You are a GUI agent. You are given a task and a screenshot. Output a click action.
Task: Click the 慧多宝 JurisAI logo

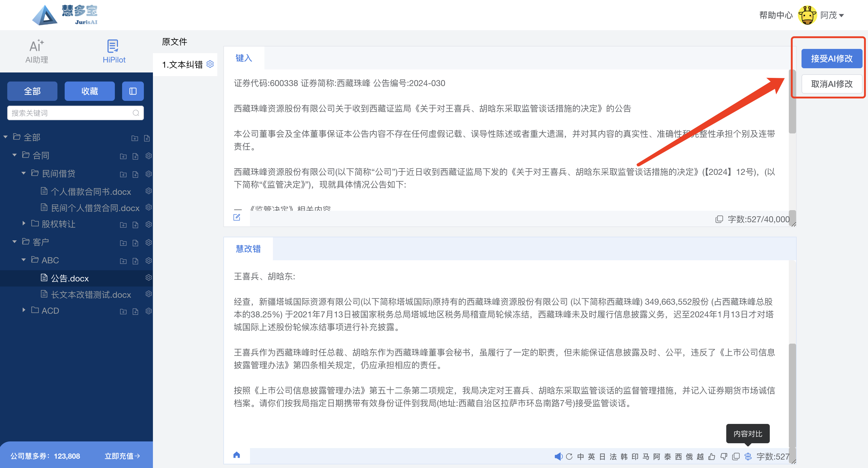(x=65, y=15)
